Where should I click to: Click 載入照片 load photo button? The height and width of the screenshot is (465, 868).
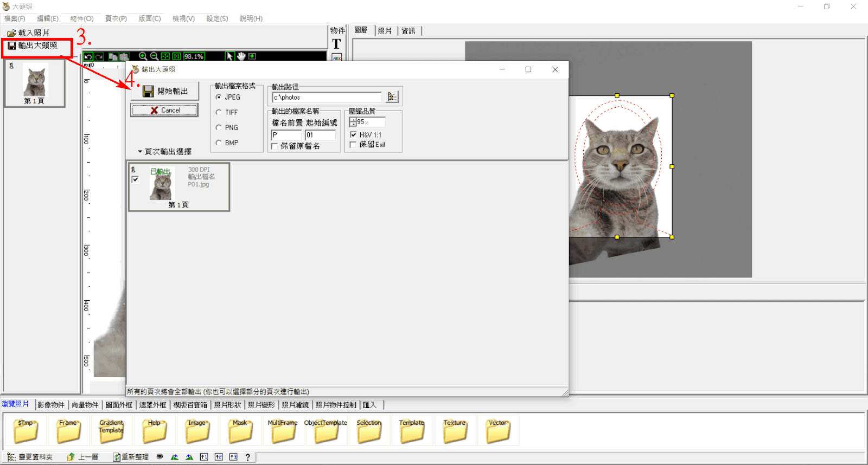point(28,33)
